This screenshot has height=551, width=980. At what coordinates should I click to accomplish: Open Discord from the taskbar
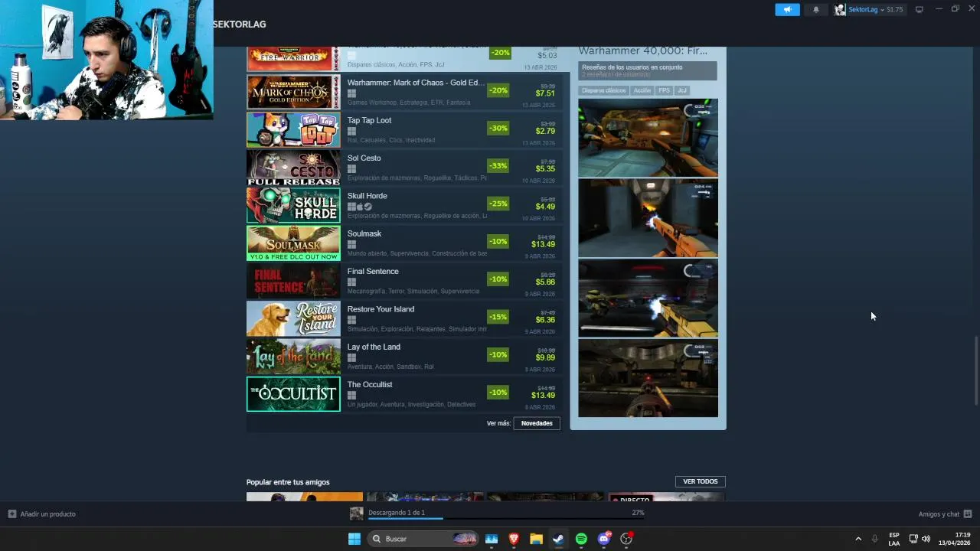coord(604,539)
